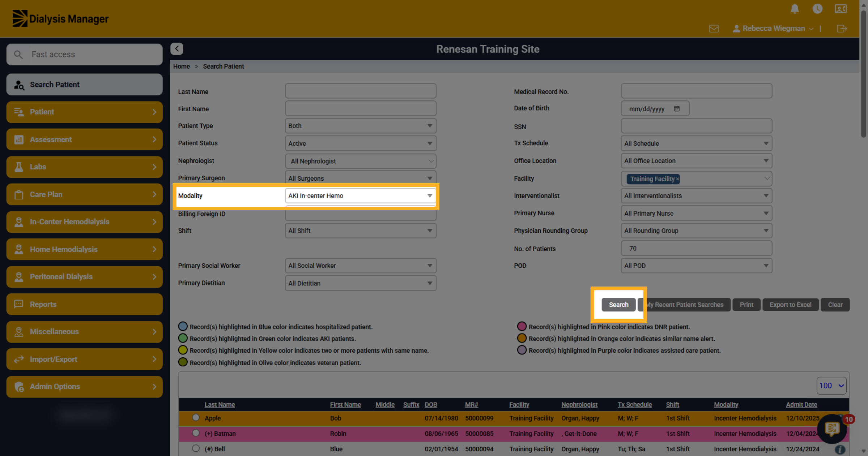Open Rebecca Wiegman user menu
The height and width of the screenshot is (456, 868).
tap(773, 29)
